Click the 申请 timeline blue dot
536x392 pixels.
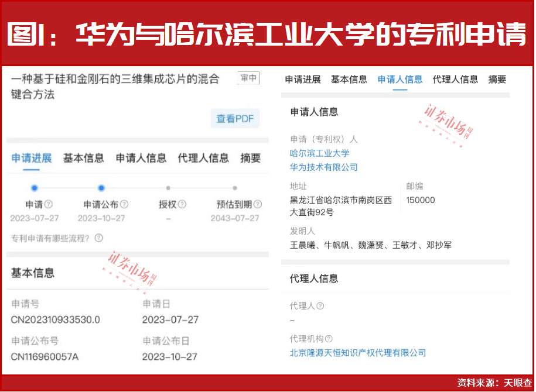(34, 188)
